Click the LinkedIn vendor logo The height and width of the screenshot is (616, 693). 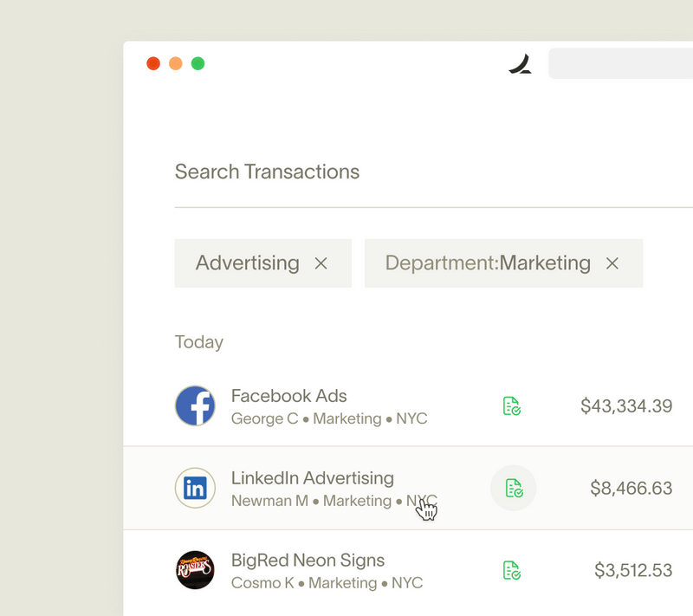195,489
